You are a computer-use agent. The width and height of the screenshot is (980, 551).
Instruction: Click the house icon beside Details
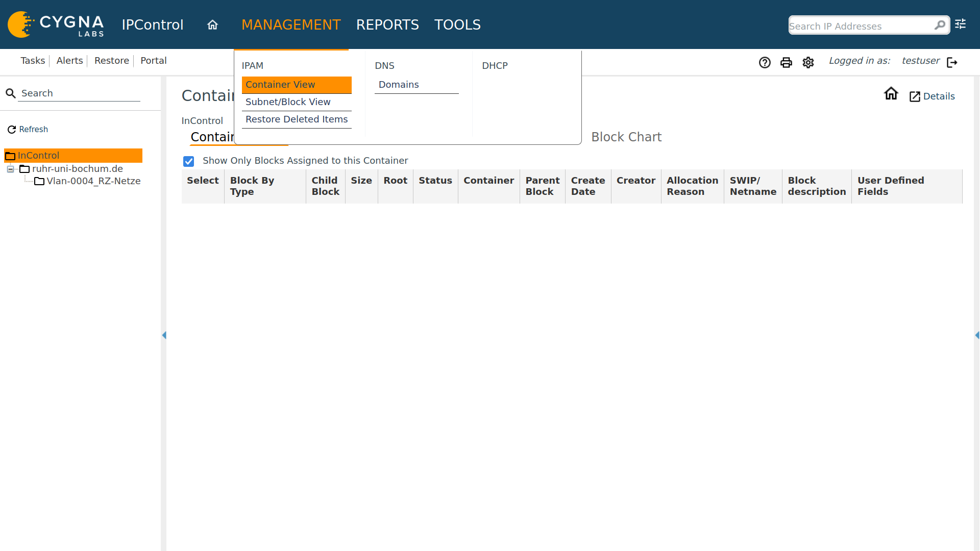pos(891,93)
